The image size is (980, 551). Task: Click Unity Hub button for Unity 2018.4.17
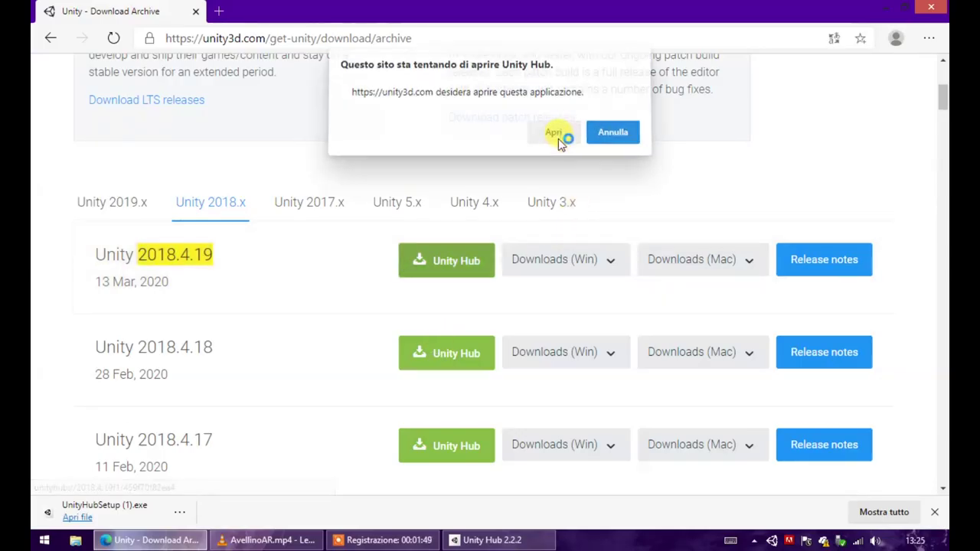tap(446, 445)
